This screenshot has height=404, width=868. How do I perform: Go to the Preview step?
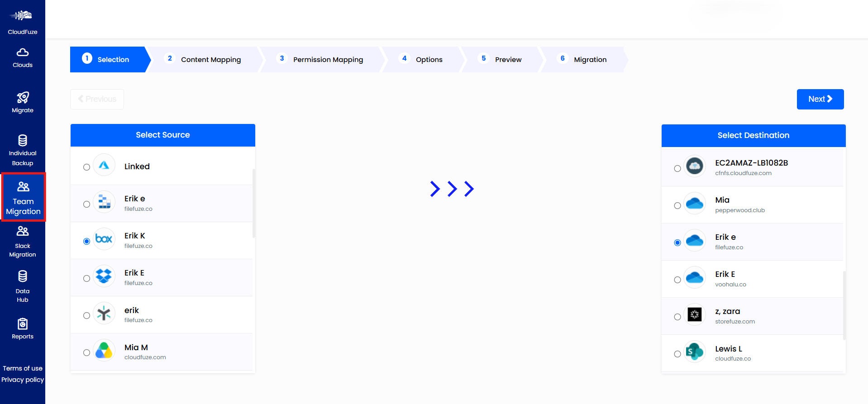[501, 59]
